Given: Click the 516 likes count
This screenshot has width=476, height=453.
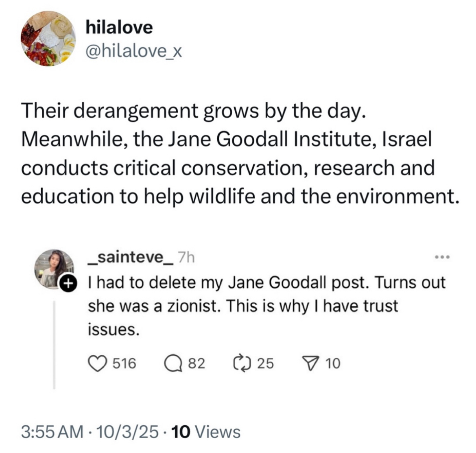Looking at the screenshot, I should click(124, 363).
